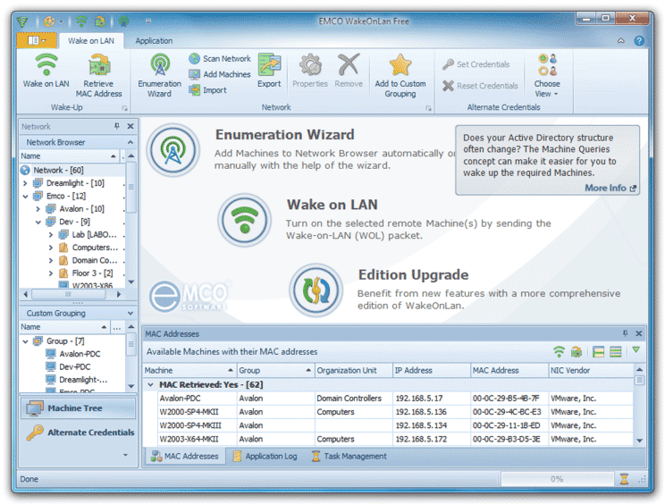Sort by the Machine column header
665x504 pixels.
pyautogui.click(x=189, y=370)
